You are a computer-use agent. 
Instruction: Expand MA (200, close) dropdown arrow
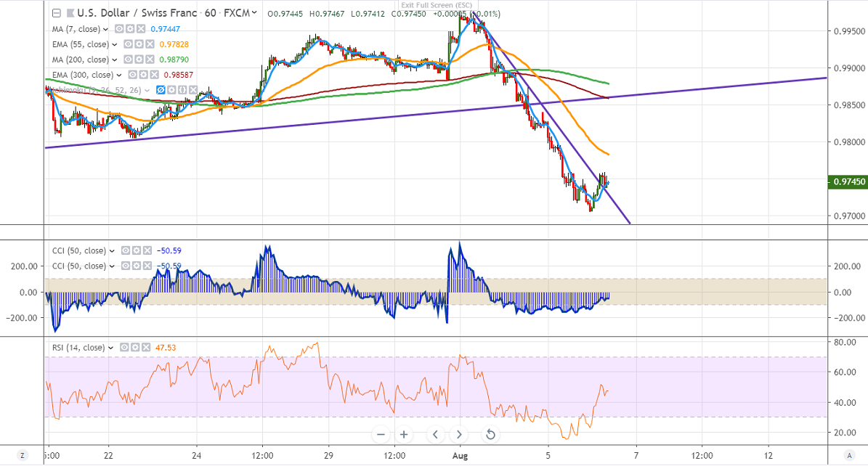coord(115,60)
